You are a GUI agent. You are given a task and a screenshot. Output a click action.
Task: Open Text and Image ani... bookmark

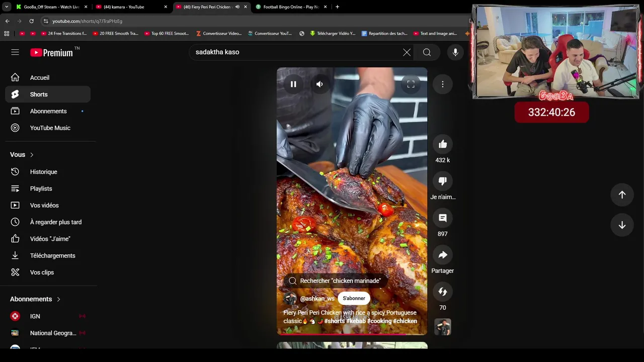(436, 34)
